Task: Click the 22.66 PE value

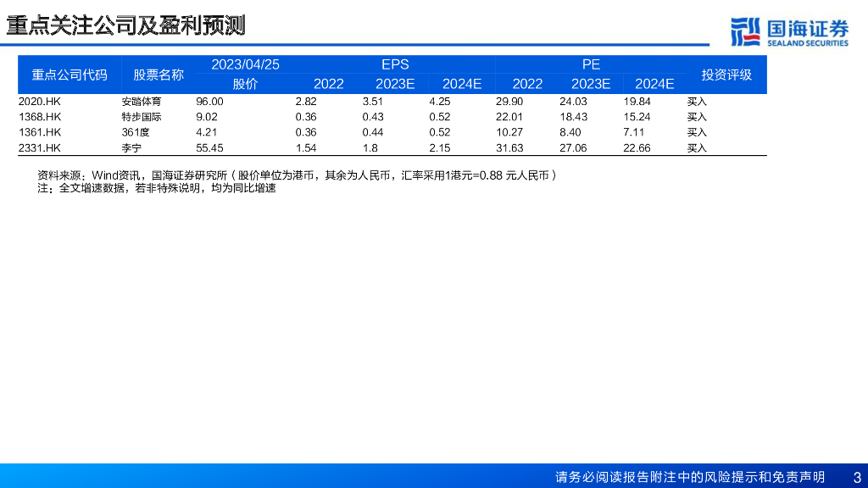Action: [637, 148]
